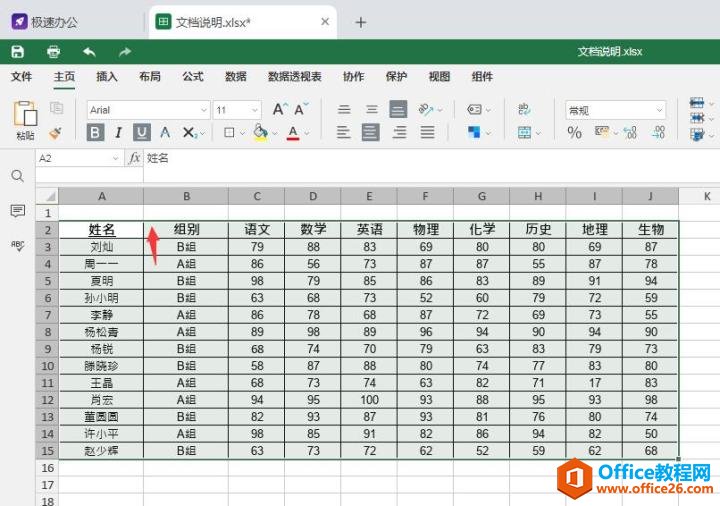Viewport: 720px width, 506px height.
Task: Switch to the 视图 tab
Action: [x=439, y=77]
